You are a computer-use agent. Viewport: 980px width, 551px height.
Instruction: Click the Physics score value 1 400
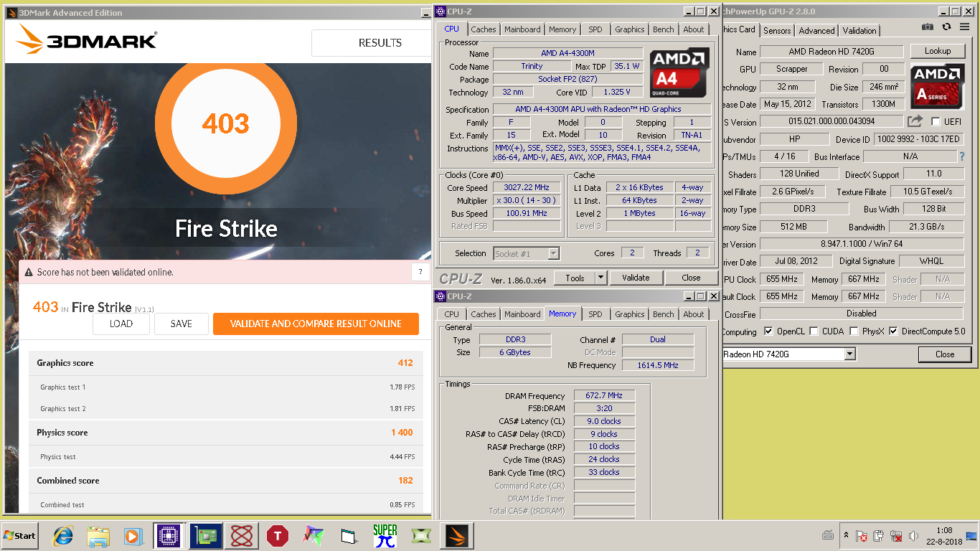coord(402,433)
